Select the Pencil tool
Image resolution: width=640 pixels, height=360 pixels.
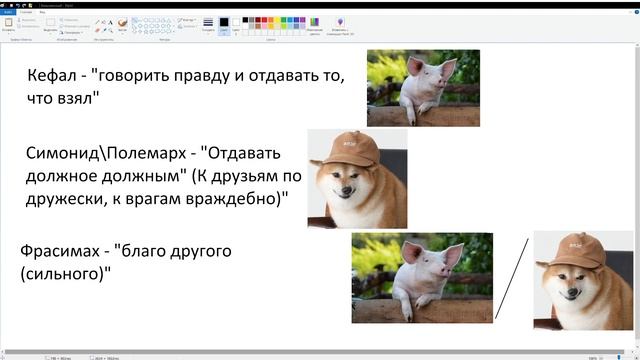[x=97, y=22]
